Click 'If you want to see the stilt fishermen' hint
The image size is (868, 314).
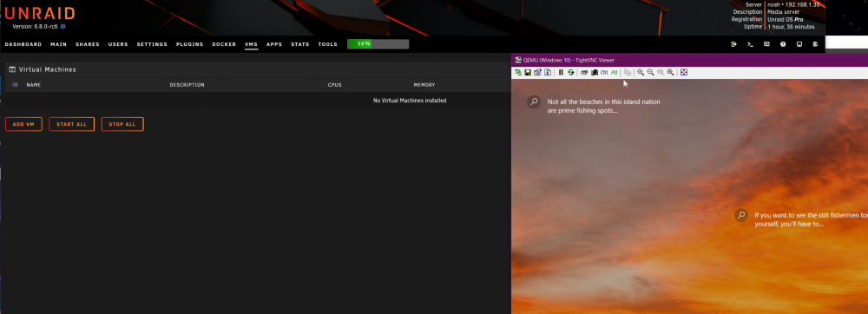[x=811, y=219]
